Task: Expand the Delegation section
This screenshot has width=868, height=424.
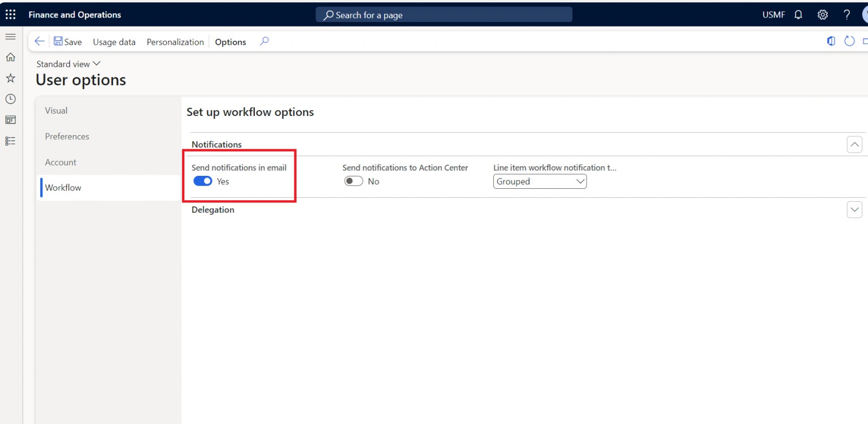Action: [x=854, y=210]
